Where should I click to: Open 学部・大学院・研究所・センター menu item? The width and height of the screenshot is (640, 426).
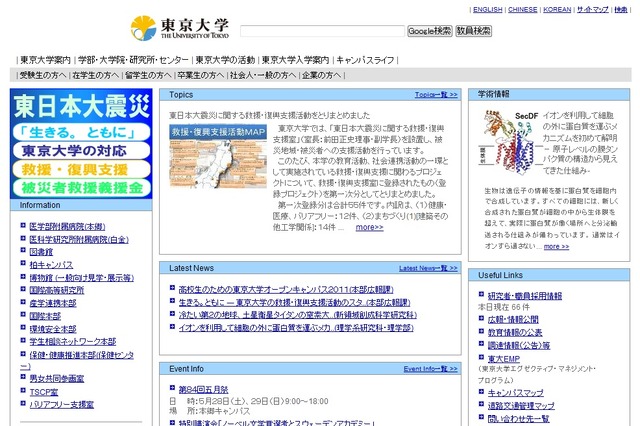(133, 60)
